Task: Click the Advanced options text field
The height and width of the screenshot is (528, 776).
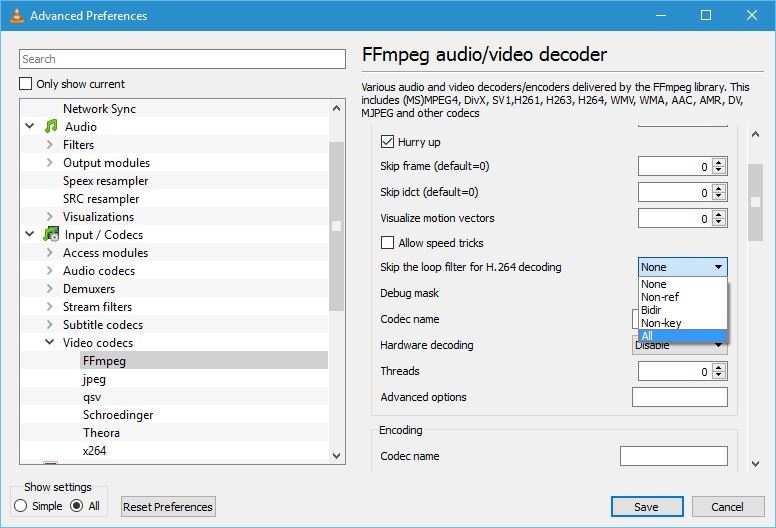Action: click(x=679, y=397)
